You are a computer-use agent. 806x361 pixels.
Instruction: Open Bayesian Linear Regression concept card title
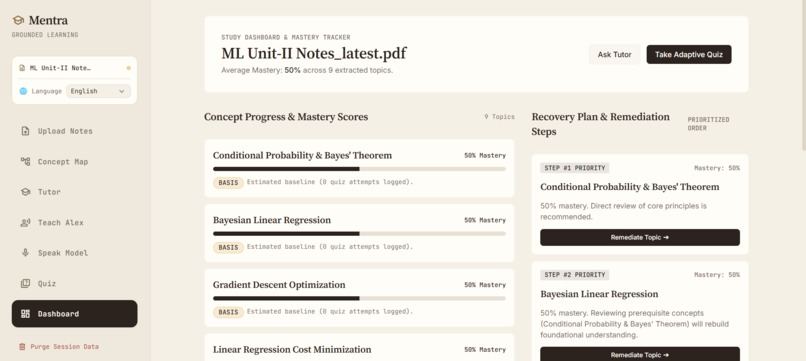272,220
